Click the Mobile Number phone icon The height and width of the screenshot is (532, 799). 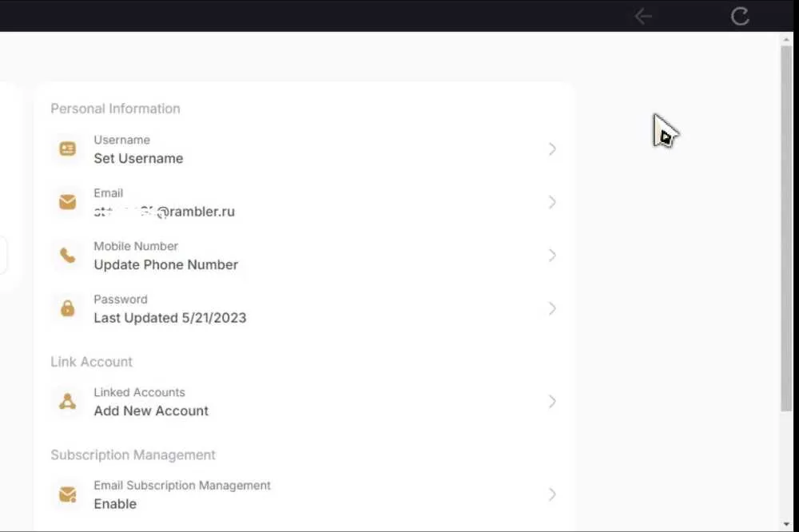point(67,255)
